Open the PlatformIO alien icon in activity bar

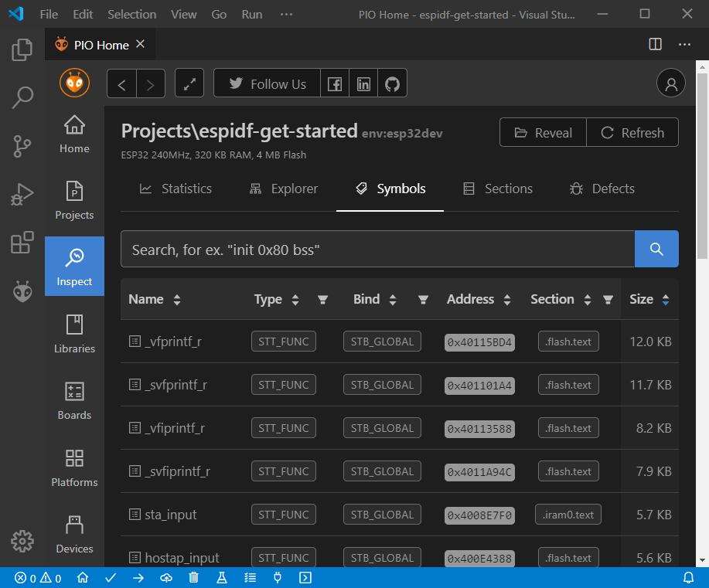(x=22, y=291)
